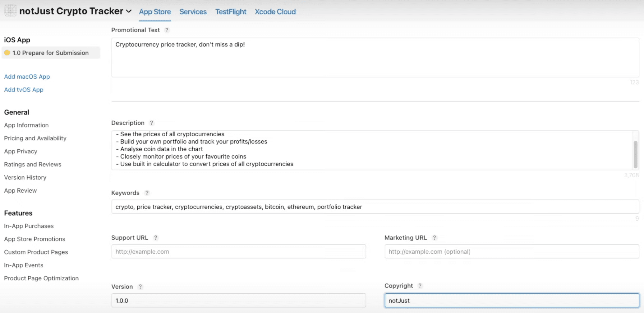Go to the Services tab
Image resolution: width=644 pixels, height=313 pixels.
tap(193, 12)
